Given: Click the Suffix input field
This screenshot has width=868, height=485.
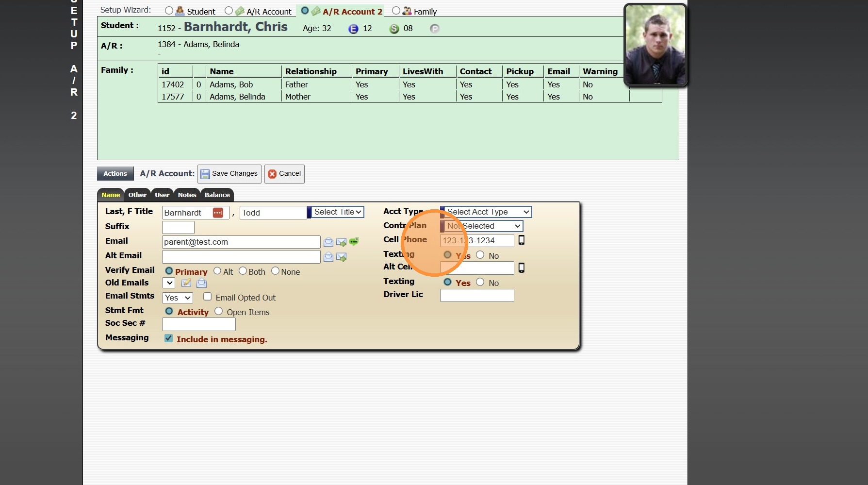Looking at the screenshot, I should 178,227.
